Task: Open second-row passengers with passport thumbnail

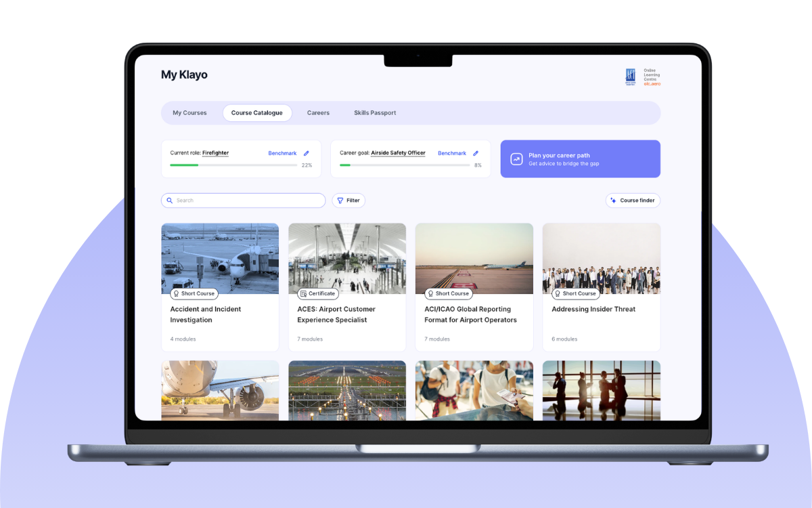Action: pos(474,390)
